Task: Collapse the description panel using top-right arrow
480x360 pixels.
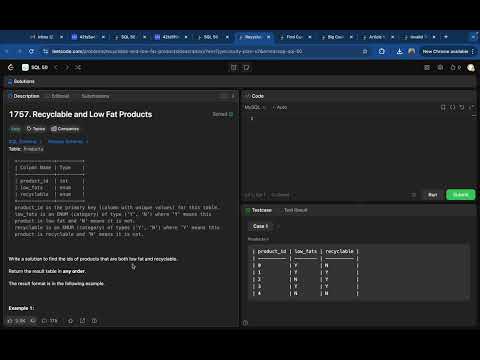Action: click(x=233, y=96)
